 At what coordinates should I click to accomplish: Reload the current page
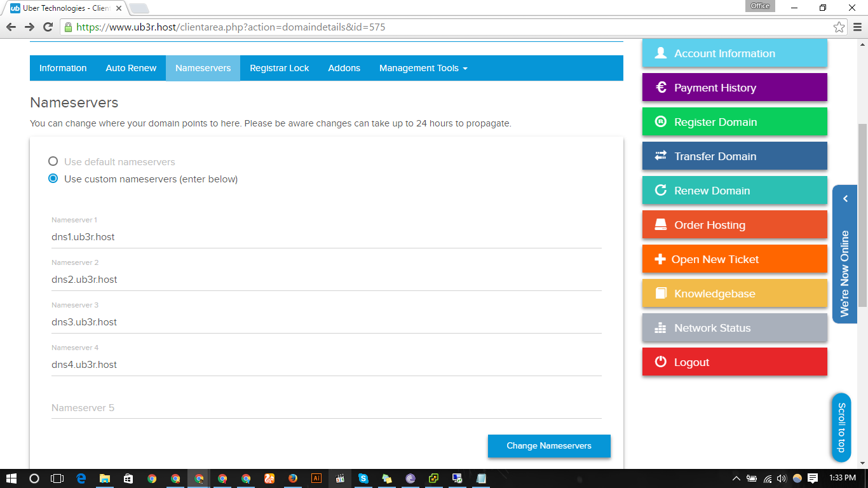coord(48,27)
